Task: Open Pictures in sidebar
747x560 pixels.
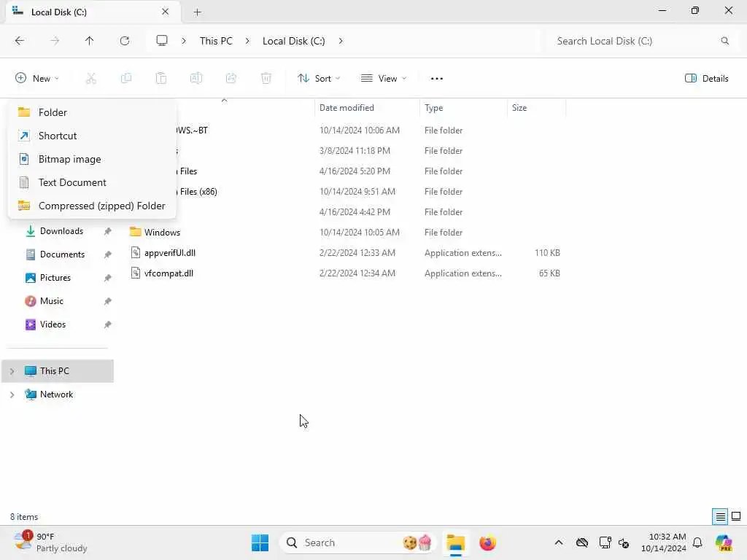Action: (55, 278)
